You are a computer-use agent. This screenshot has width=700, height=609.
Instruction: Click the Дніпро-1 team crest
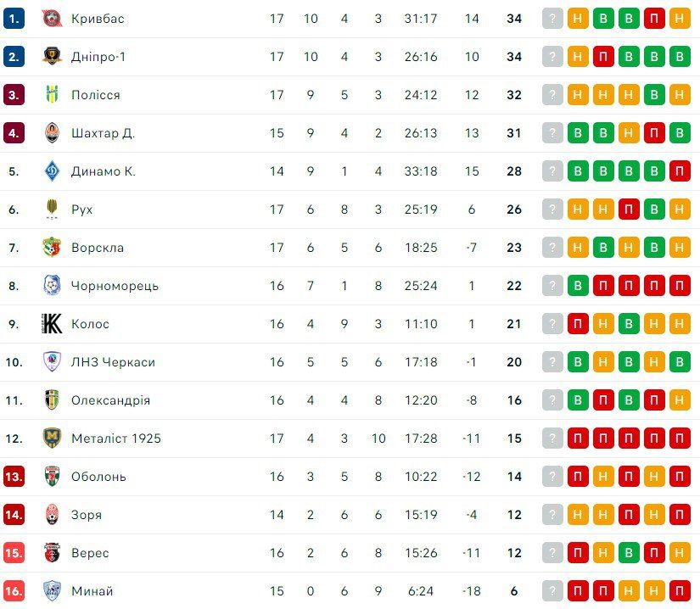(52, 57)
